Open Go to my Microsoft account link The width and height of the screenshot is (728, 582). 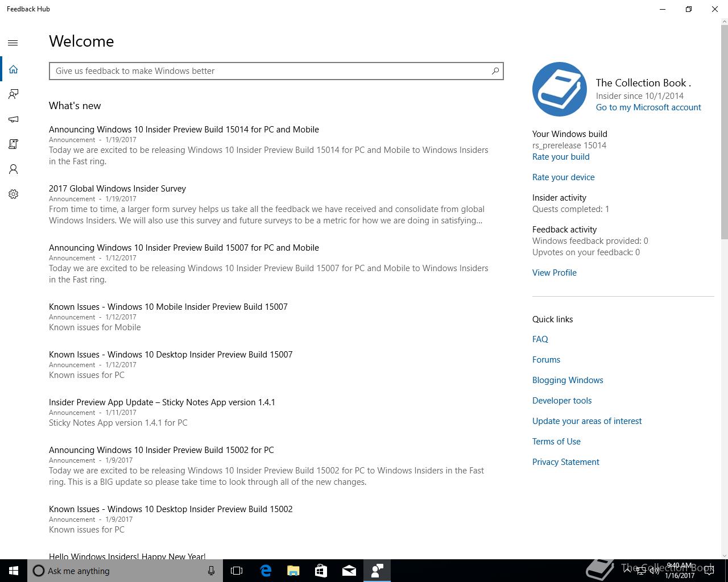pos(648,107)
